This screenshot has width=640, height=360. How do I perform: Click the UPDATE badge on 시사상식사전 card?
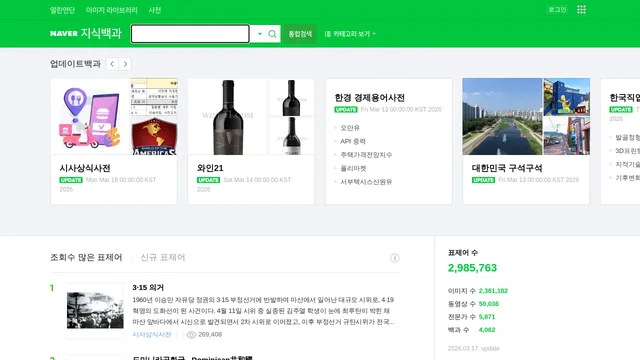point(71,180)
